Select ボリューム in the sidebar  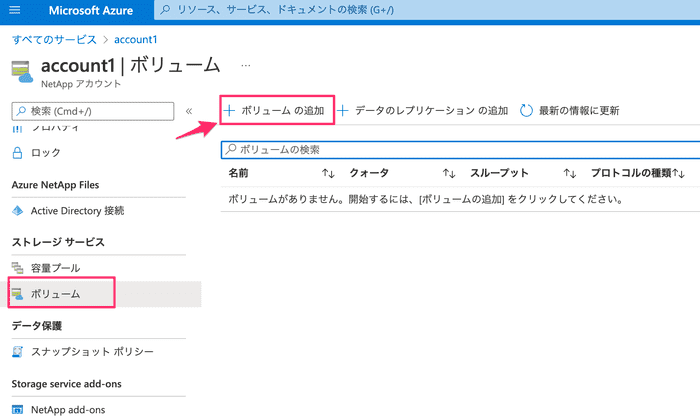[x=98, y=294]
